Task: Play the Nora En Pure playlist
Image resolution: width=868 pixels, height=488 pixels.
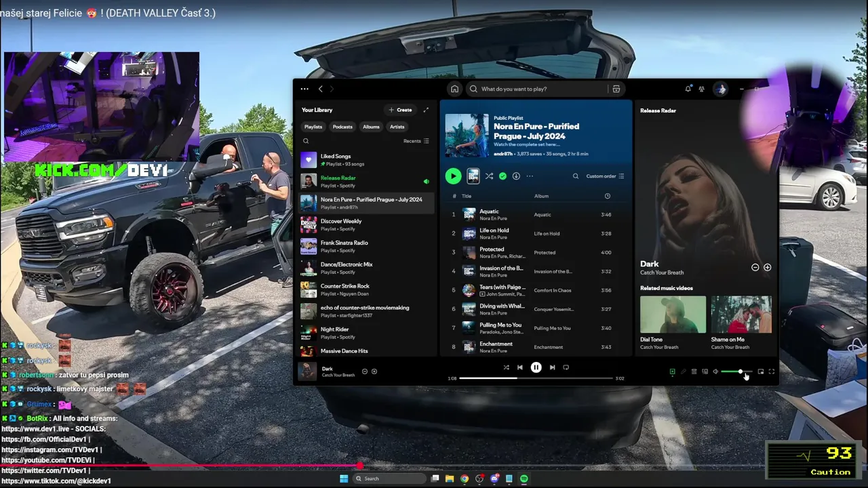Action: point(453,176)
